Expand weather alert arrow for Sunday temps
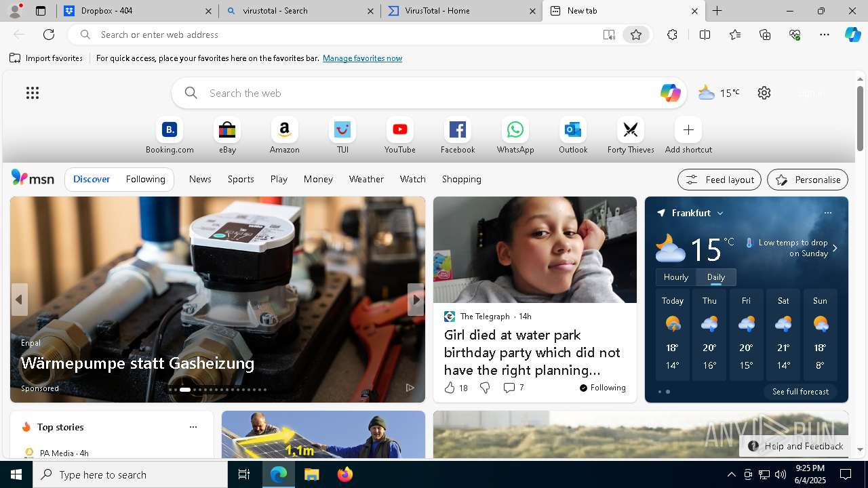The width and height of the screenshot is (868, 488). pos(835,248)
